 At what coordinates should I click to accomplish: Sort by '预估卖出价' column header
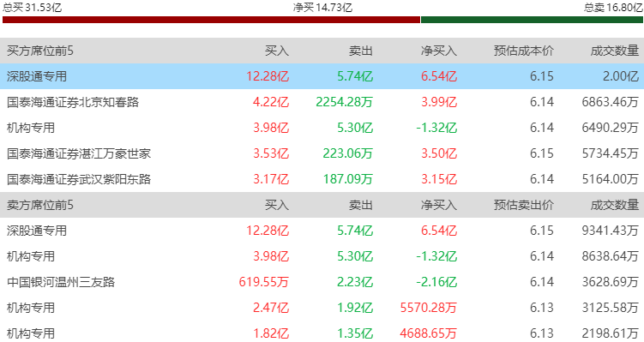click(x=524, y=205)
